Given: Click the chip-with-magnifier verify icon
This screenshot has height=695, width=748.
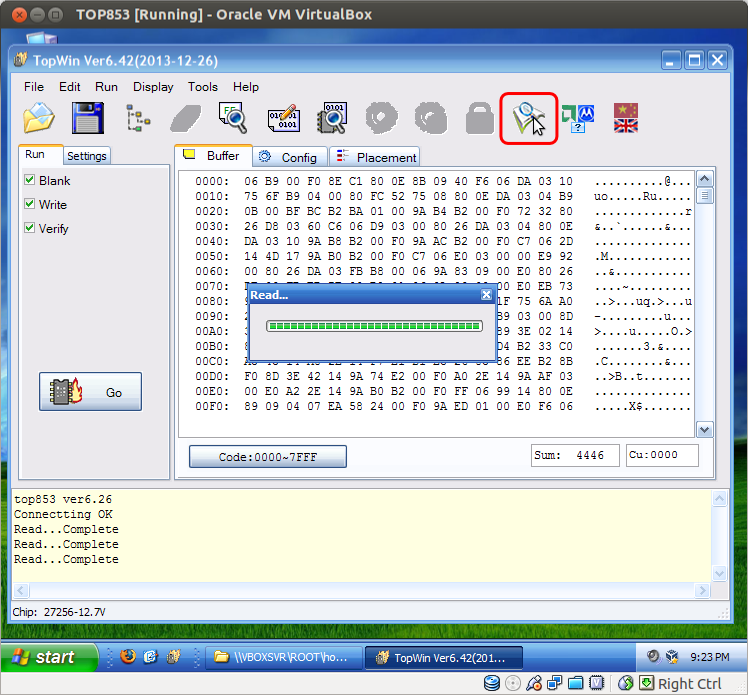Looking at the screenshot, I should (332, 118).
